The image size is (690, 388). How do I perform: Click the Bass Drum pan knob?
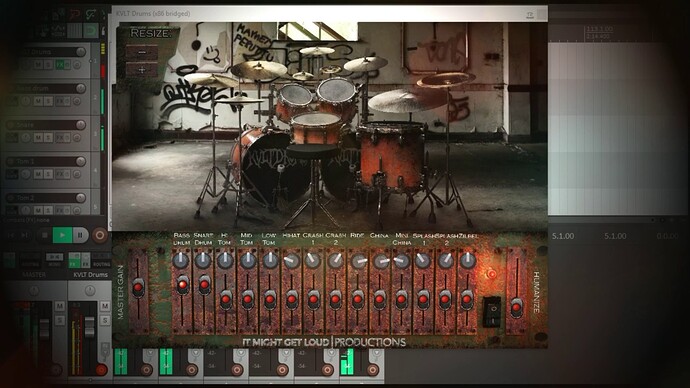coord(181,260)
